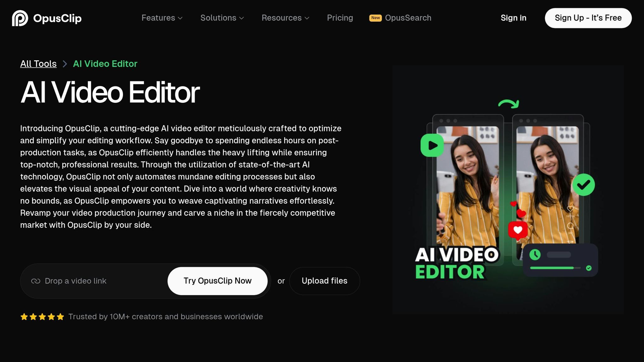Click Sign in
The image size is (644, 362).
[514, 18]
